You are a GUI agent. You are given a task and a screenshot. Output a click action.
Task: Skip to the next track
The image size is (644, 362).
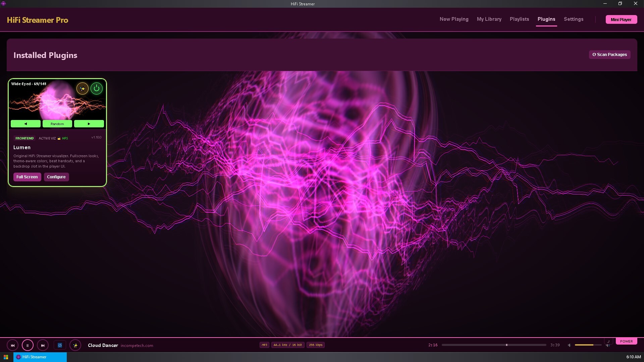click(x=43, y=345)
